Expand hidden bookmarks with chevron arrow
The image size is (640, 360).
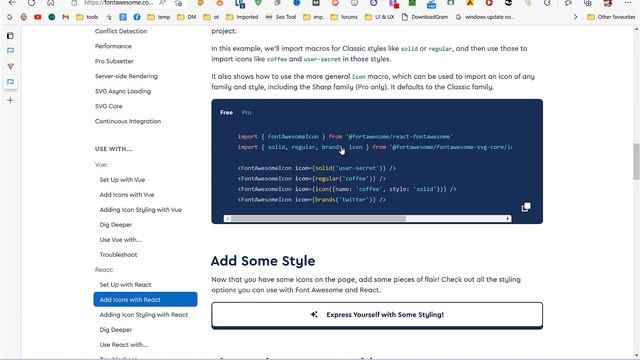(x=576, y=17)
